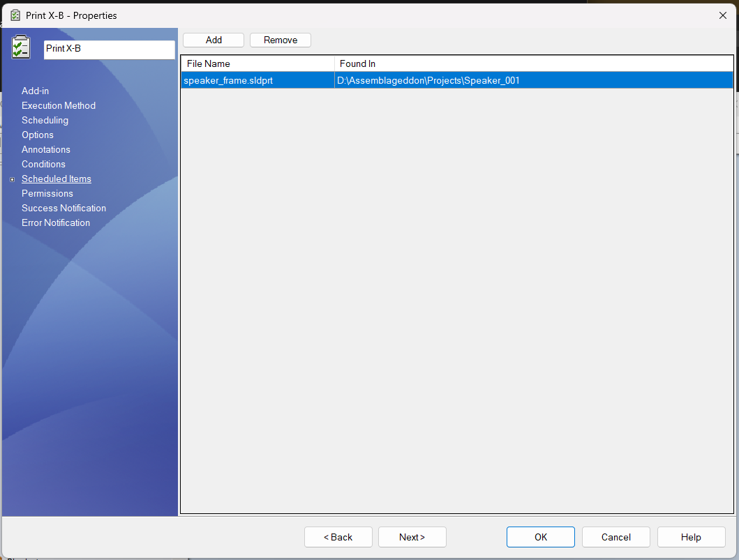Click the Add button
The image size is (739, 560).
pos(214,40)
